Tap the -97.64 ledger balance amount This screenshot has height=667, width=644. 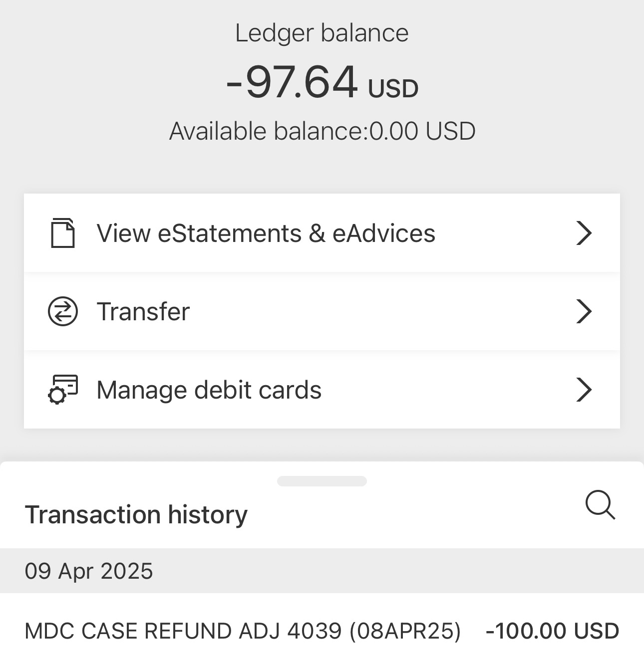coord(292,81)
